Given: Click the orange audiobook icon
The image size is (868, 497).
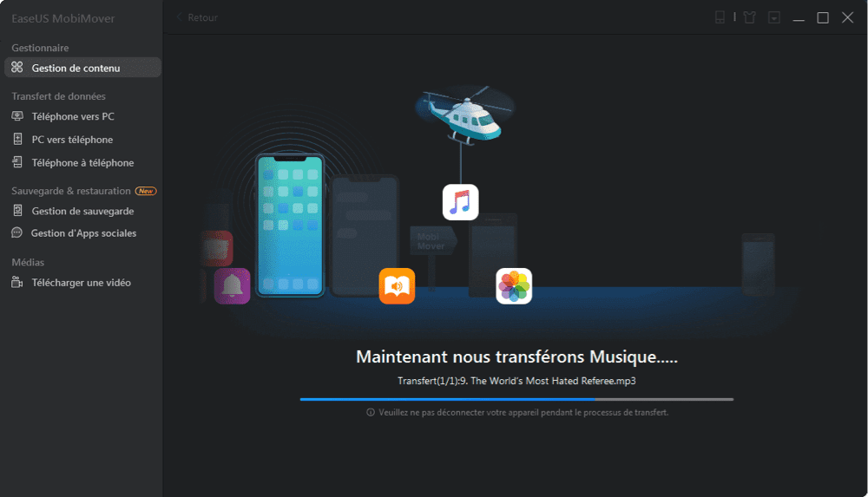Looking at the screenshot, I should 397,286.
